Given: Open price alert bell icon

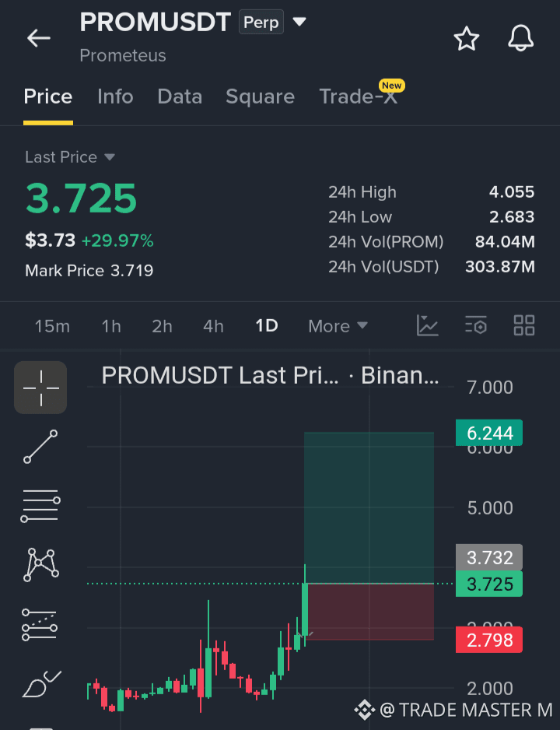Looking at the screenshot, I should coord(520,38).
